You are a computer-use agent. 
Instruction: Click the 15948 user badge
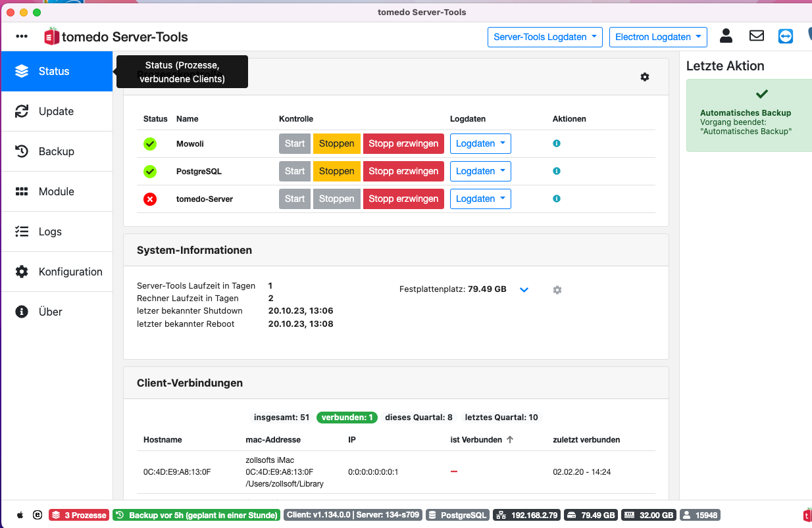700,516
